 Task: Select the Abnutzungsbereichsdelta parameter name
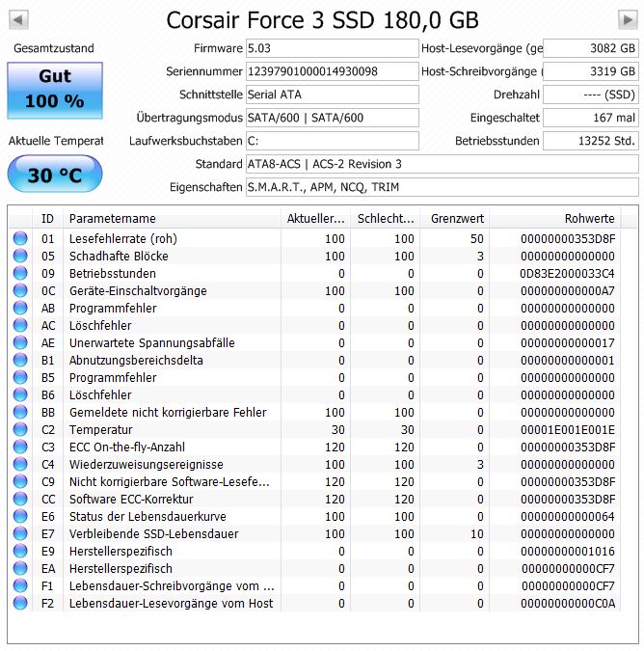point(136,361)
